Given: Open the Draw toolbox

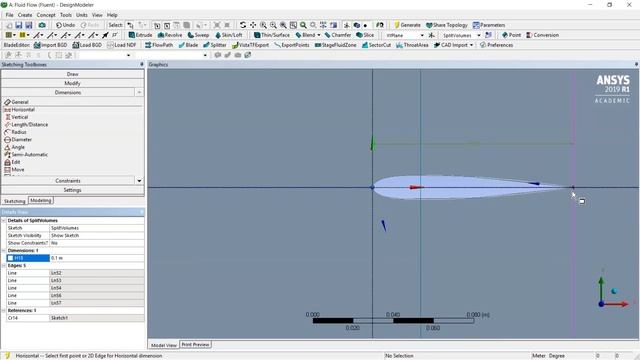Looking at the screenshot, I should coord(73,74).
